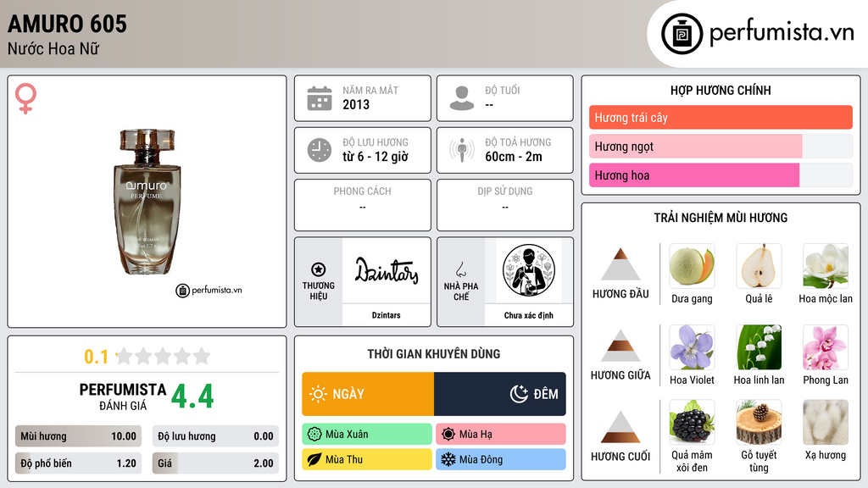Click the Phong Lan orchid image
Viewport: 868px width, 488px height.
(826, 347)
